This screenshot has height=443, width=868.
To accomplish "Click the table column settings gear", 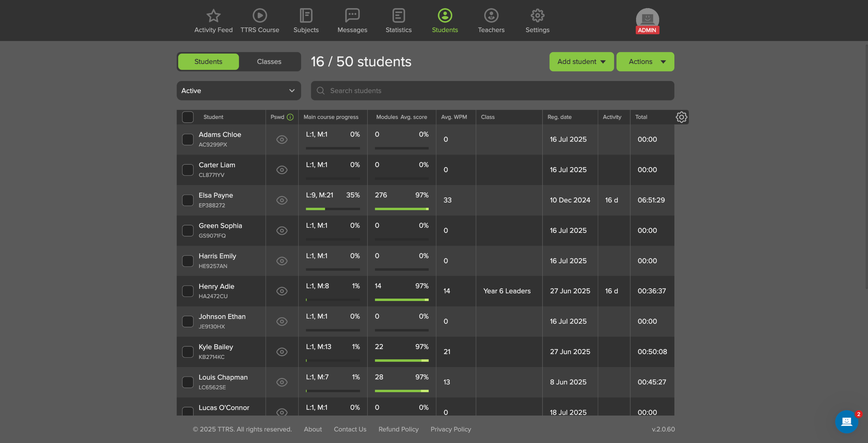I will tap(681, 117).
